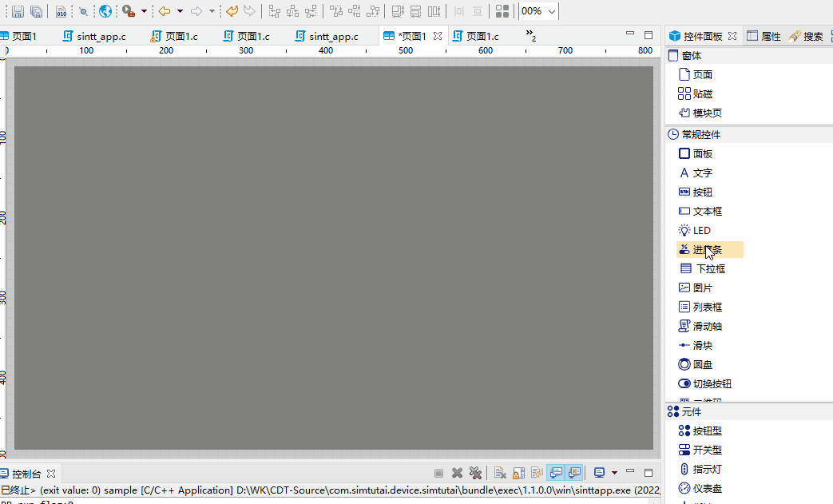
Task: Select 按钮 button widget from the palette
Action: click(x=702, y=192)
